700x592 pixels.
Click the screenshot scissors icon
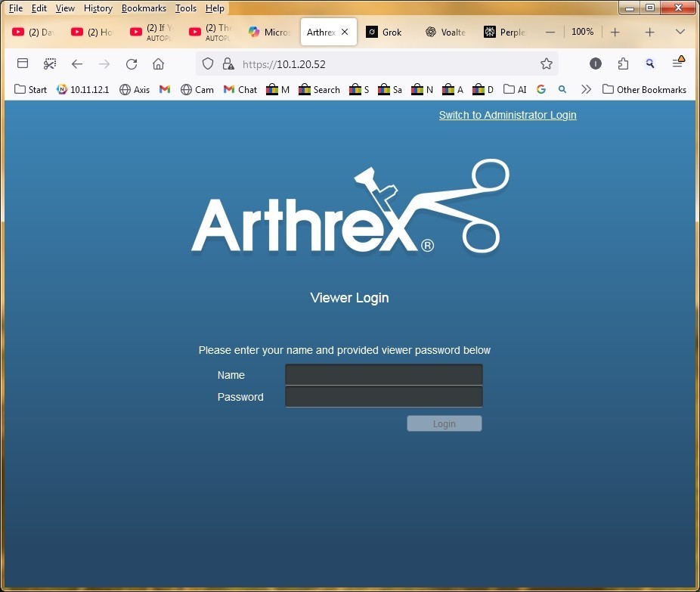(50, 64)
